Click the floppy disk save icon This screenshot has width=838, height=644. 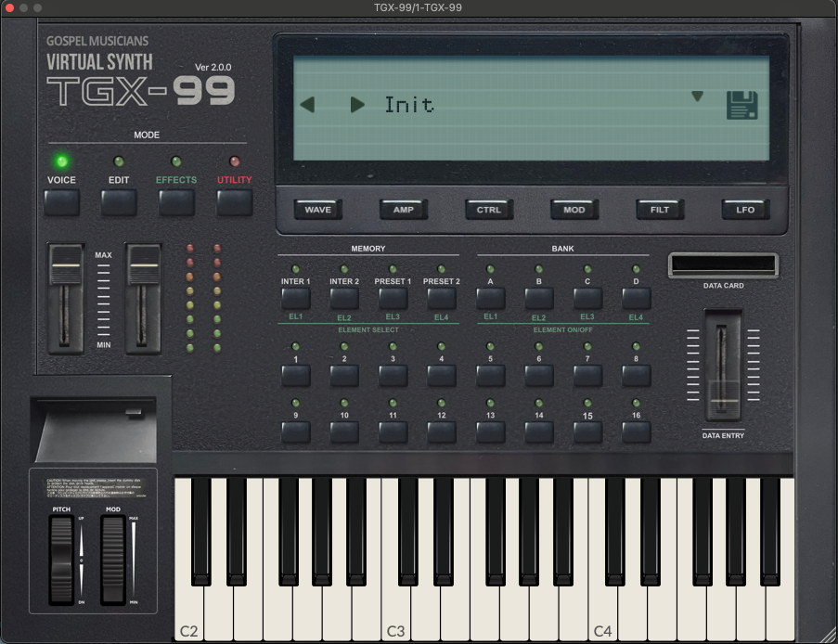point(741,105)
